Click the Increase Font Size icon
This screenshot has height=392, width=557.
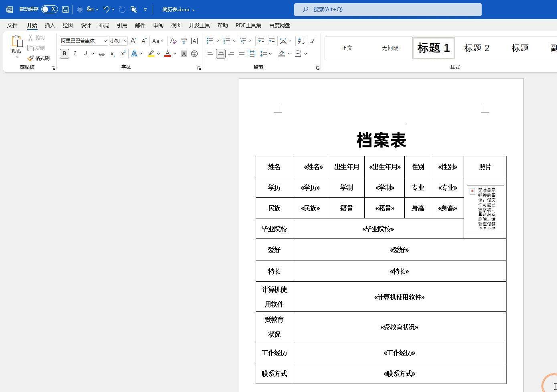pos(134,41)
